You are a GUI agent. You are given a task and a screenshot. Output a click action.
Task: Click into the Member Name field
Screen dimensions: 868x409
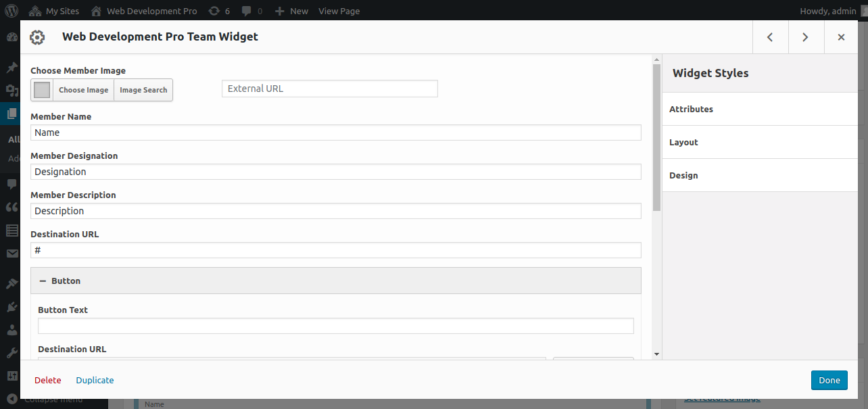[336, 133]
